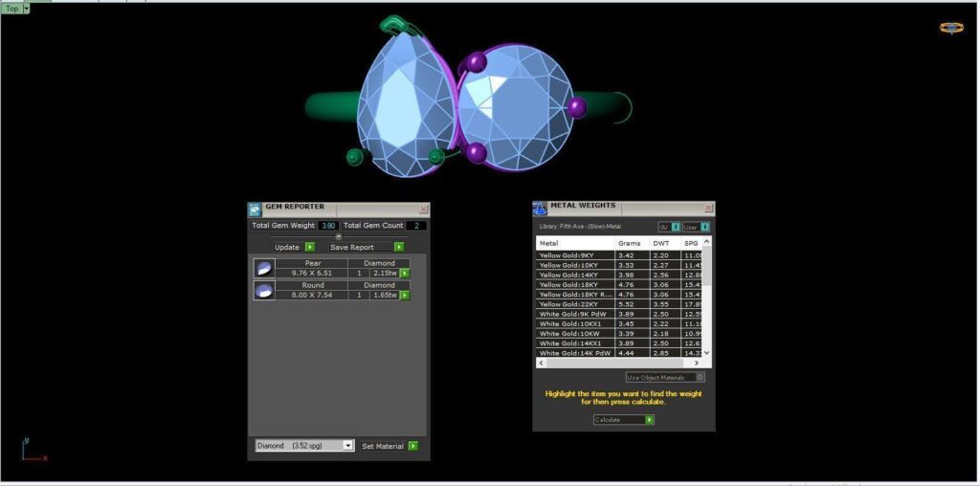This screenshot has width=980, height=486.
Task: Click the green arrow beside Save Report
Action: (399, 248)
